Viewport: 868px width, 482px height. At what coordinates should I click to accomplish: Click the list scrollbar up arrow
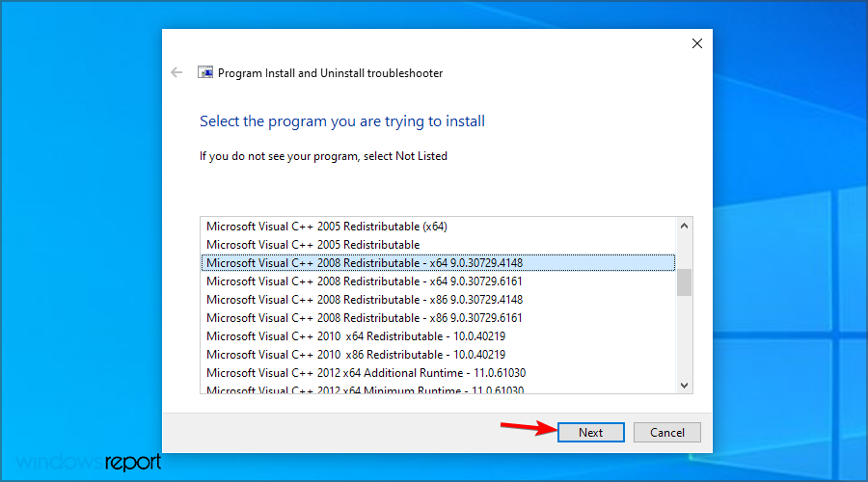tap(684, 226)
